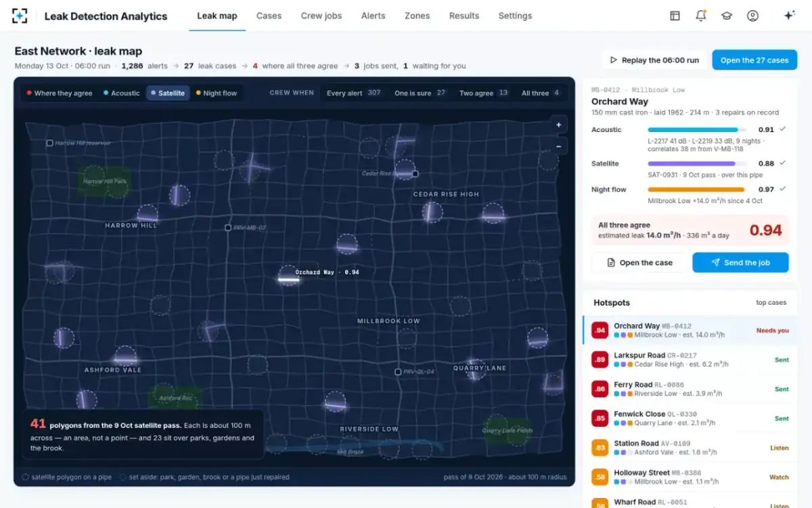The height and width of the screenshot is (508, 812).
Task: Open the Zones tab
Action: [x=417, y=16]
